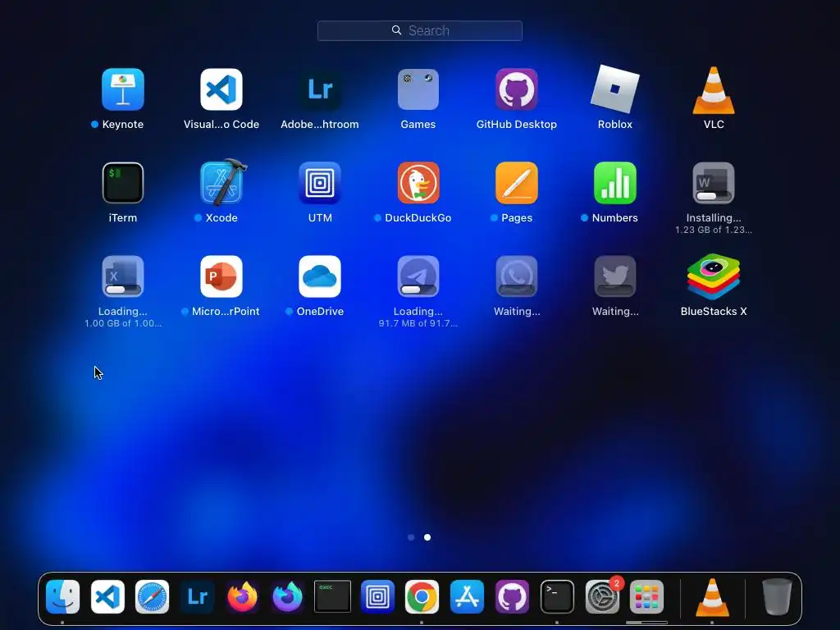Click the waiting Twitter app icon
The height and width of the screenshot is (630, 840).
point(615,276)
